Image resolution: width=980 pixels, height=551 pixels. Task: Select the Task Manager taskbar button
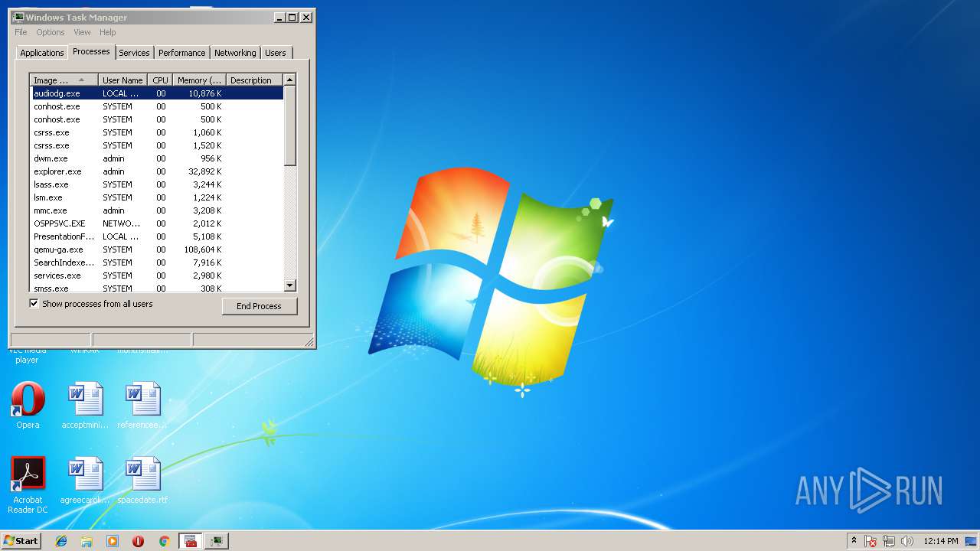[217, 541]
